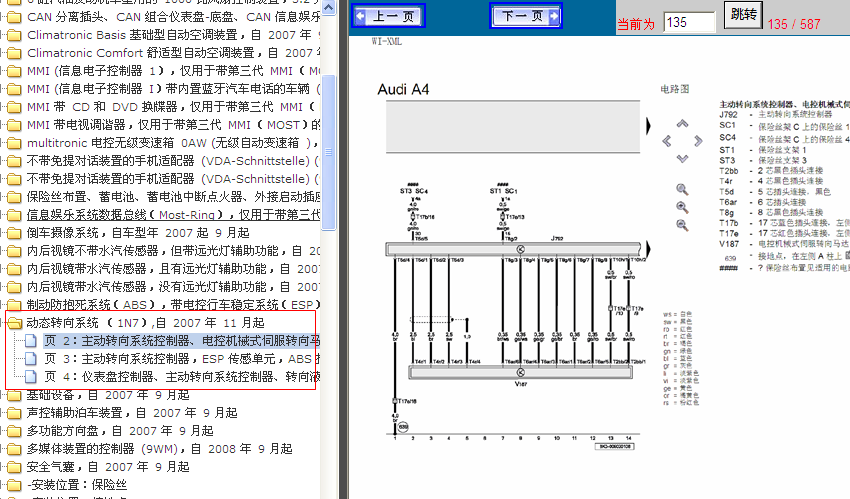Go to previous page with 上一页 button
The width and height of the screenshot is (850, 499).
388,16
